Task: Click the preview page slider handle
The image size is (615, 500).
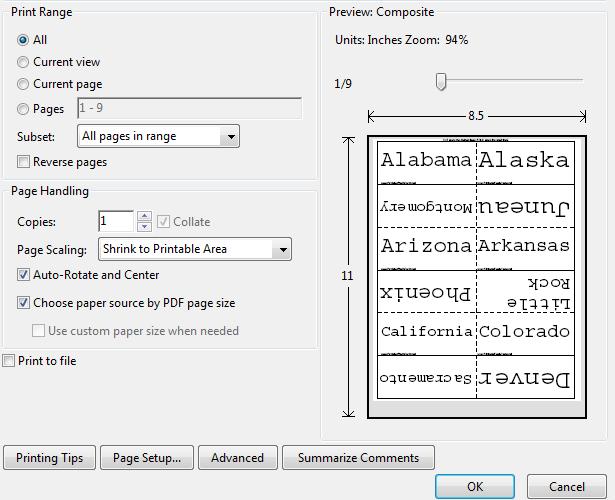Action: (440, 83)
